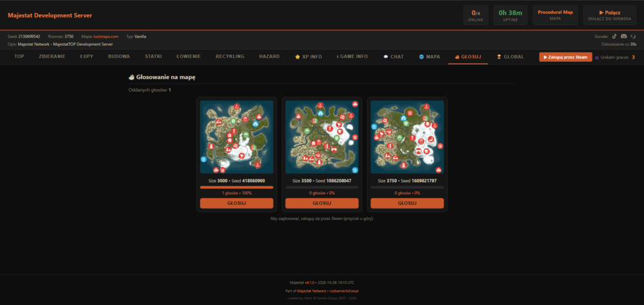Open the ŁUPY tab
Image resolution: width=644 pixels, height=305 pixels.
coord(87,57)
